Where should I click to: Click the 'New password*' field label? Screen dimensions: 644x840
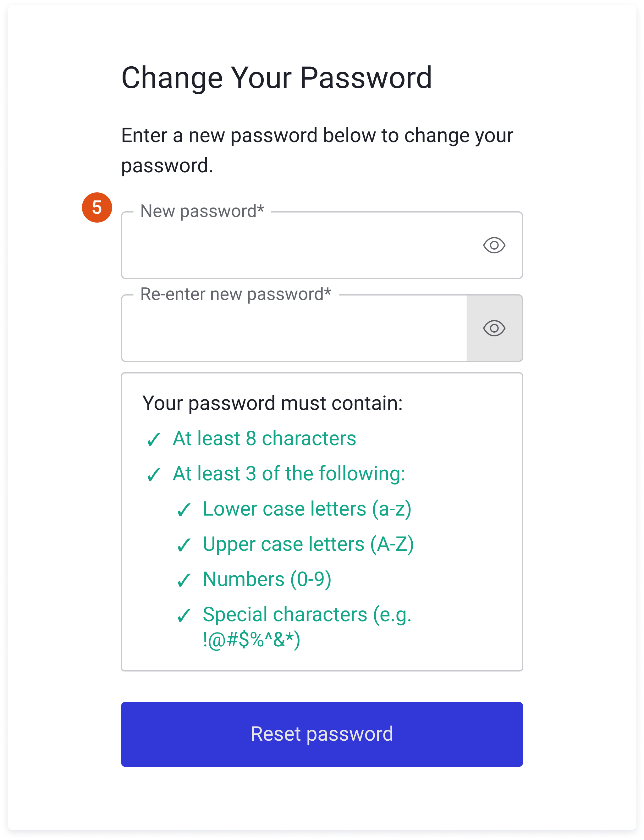tap(202, 211)
